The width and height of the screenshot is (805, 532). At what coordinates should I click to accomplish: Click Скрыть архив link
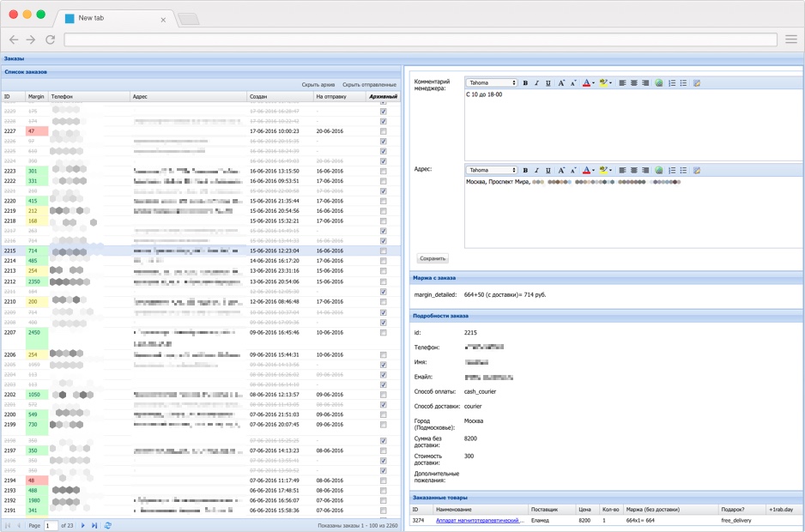(x=318, y=85)
